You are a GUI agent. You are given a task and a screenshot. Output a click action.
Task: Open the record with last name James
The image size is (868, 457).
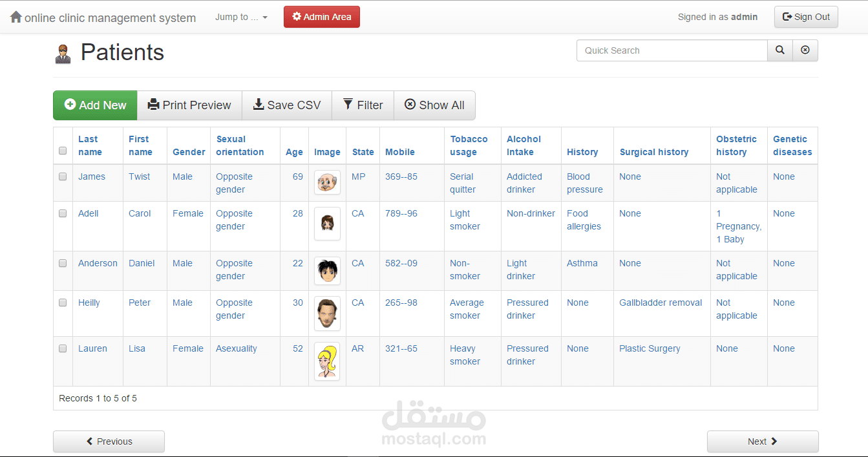click(x=92, y=176)
